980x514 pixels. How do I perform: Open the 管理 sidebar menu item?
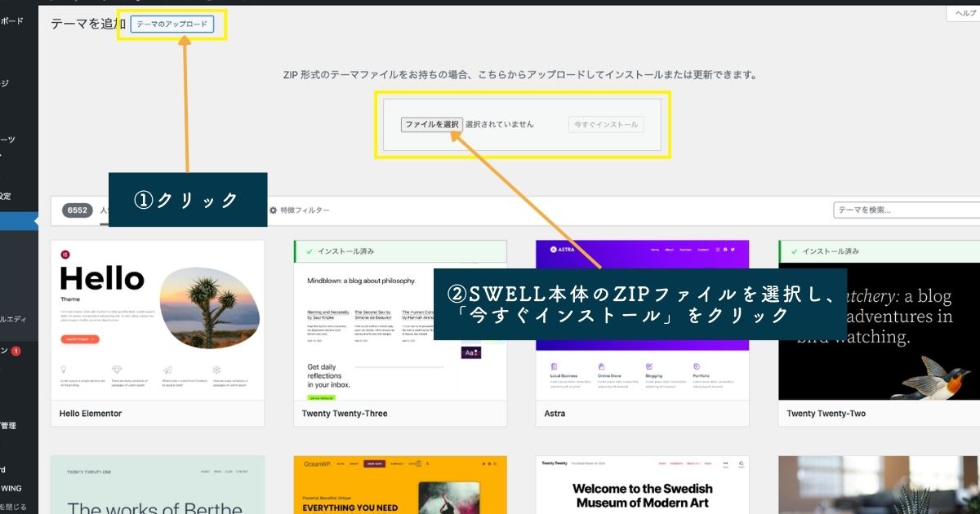[8, 426]
